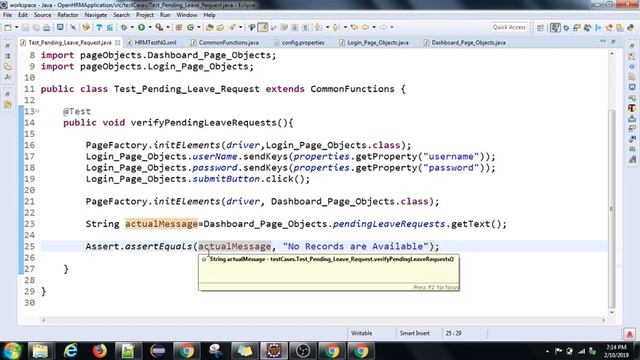
Task: Toggle Mark Occurrences in toolbar
Action: coord(262,27)
